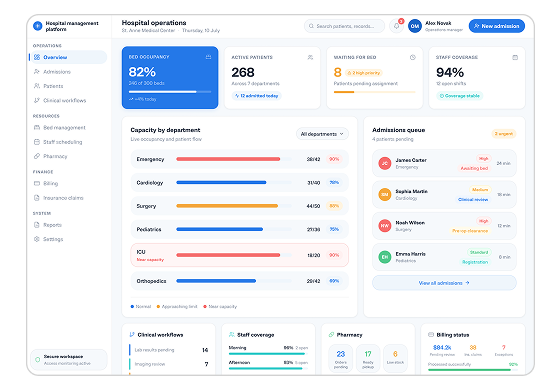Viewport: 560px width, 390px height.
Task: Click the Search patients, records field
Action: (x=344, y=26)
